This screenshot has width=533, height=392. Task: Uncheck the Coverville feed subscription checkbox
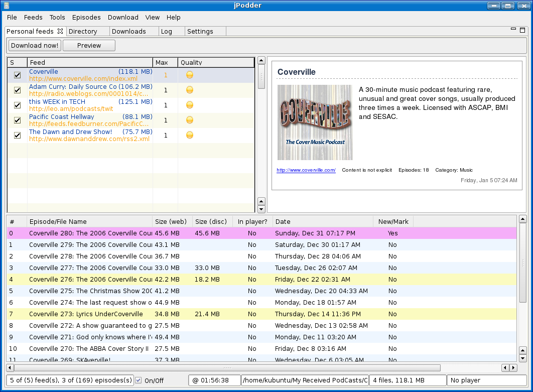(17, 75)
